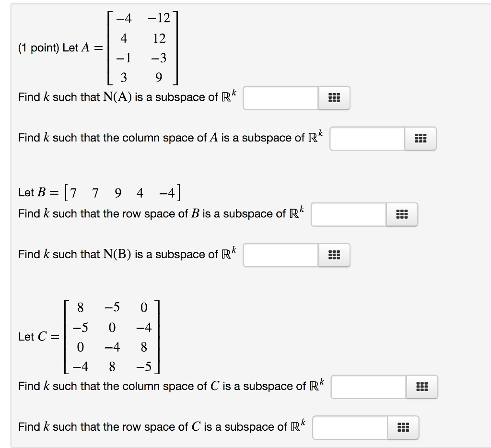Open matrix grid icon for N(A) answer
The width and height of the screenshot is (491, 448).
click(x=334, y=98)
